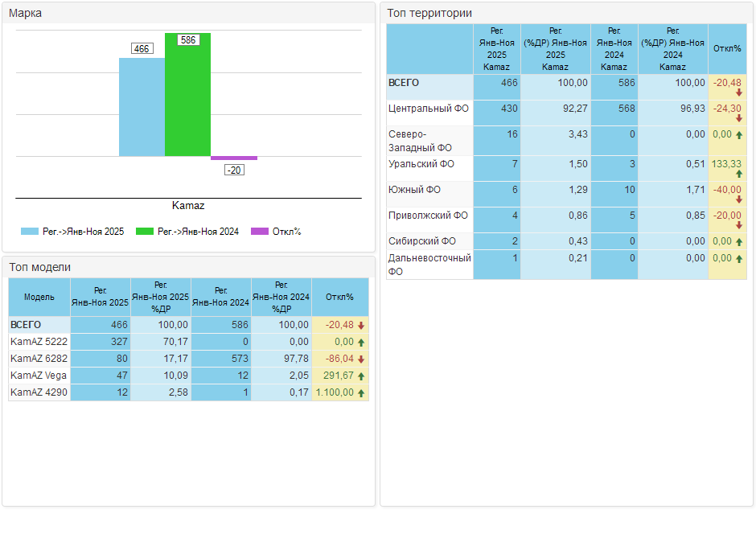Click green up arrow in Уральский ФО row
The image size is (756, 534).
[x=739, y=174]
